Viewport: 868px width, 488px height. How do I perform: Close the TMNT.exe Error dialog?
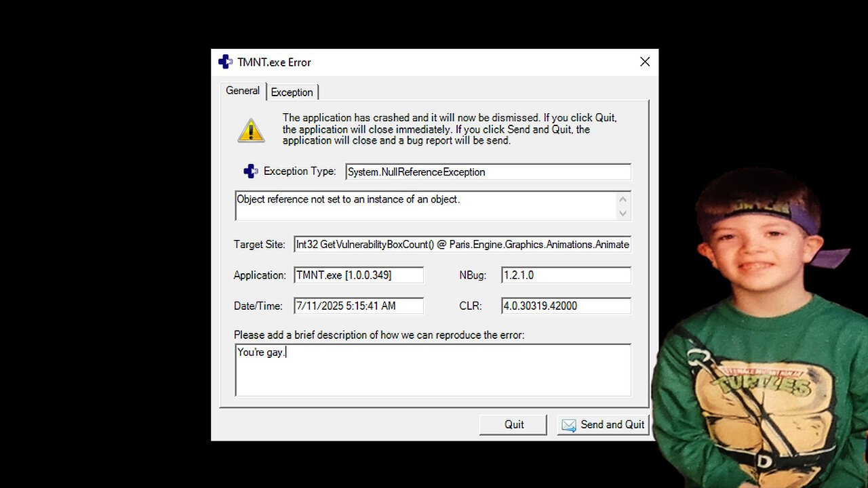coord(645,62)
